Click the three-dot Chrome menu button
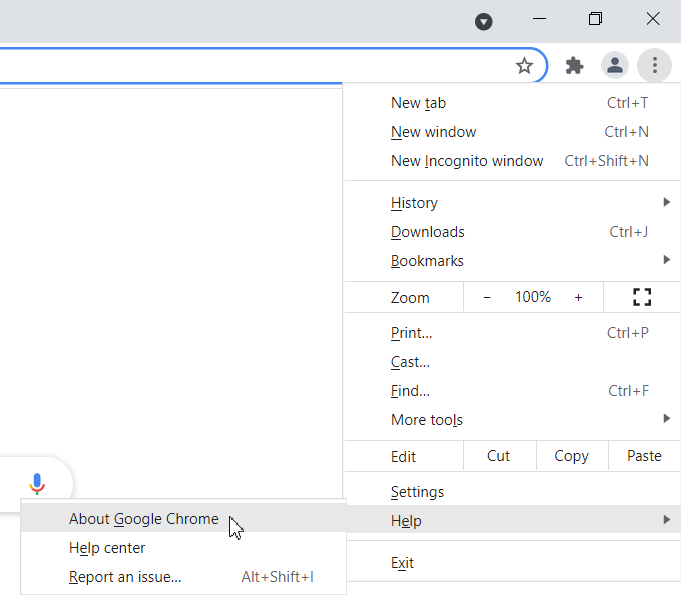The image size is (681, 608). [x=654, y=66]
